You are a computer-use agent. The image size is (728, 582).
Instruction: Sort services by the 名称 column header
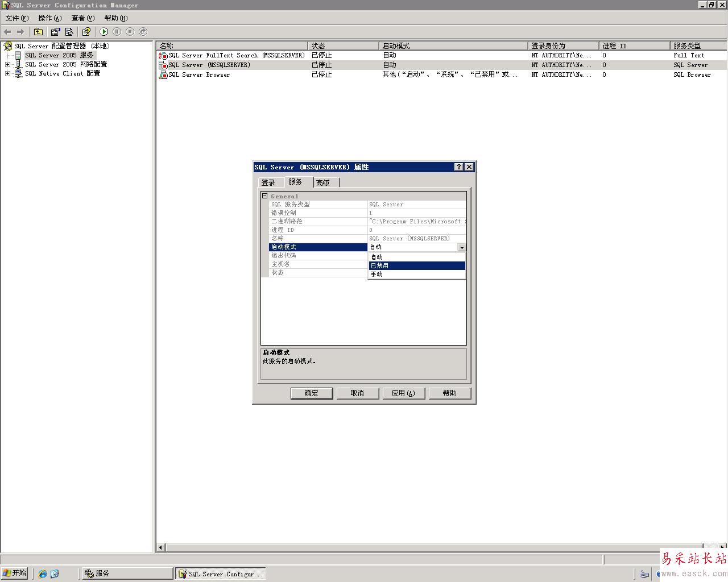click(x=232, y=45)
